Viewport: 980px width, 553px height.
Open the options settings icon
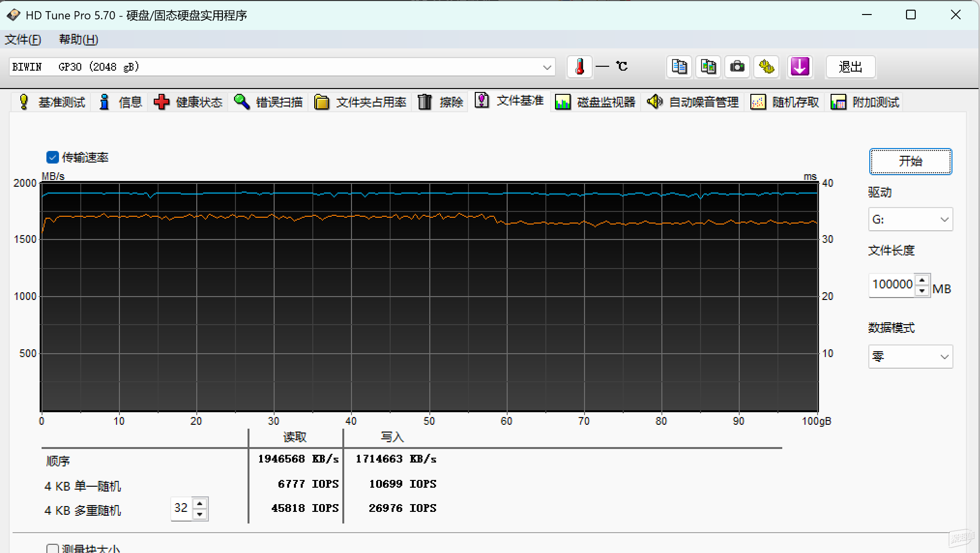point(766,67)
